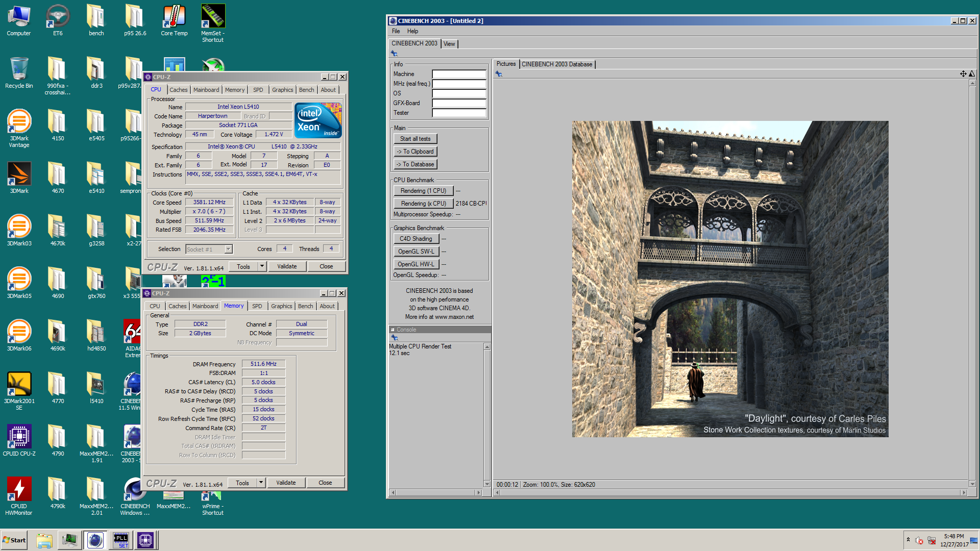980x551 pixels.
Task: Expand Tools dropdown arrow in lower CPU-Z
Action: coord(261,483)
